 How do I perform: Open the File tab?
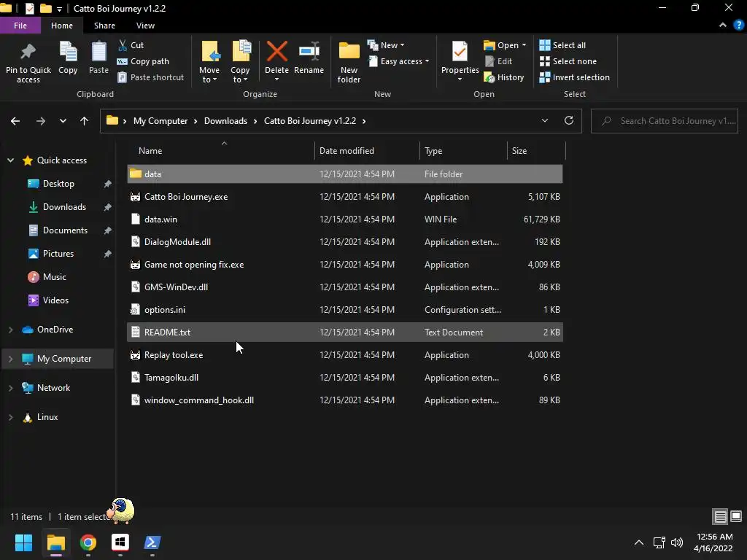pyautogui.click(x=20, y=26)
